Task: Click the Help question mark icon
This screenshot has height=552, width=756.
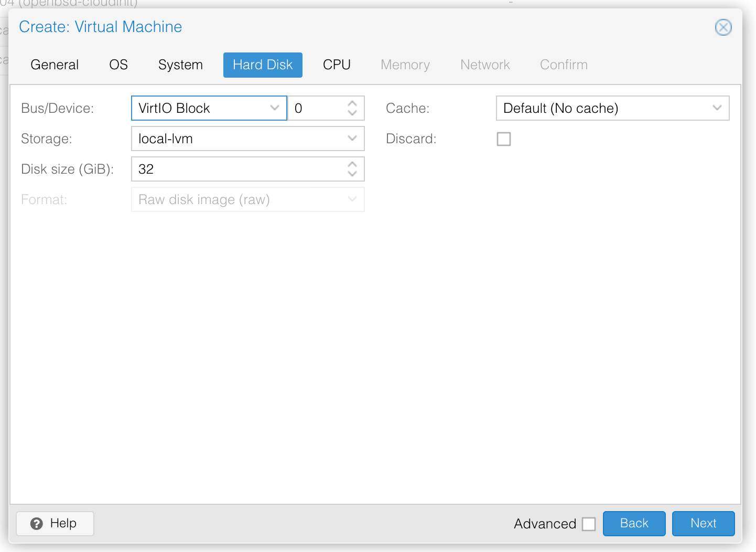Action: click(36, 523)
